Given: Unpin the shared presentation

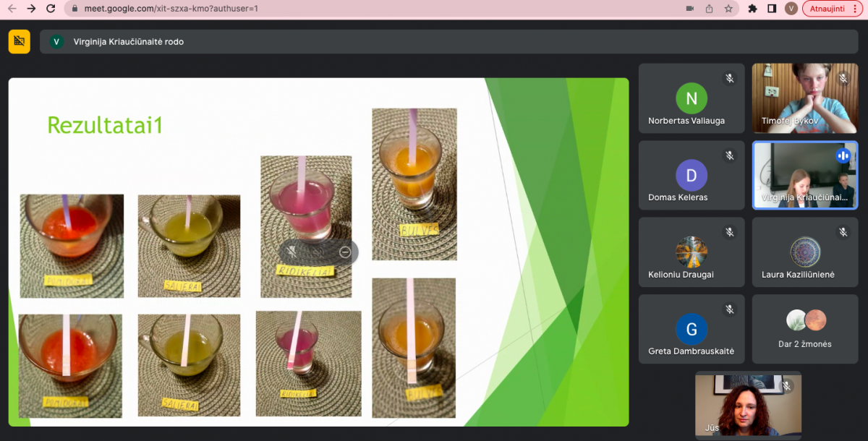Looking at the screenshot, I should pyautogui.click(x=292, y=252).
